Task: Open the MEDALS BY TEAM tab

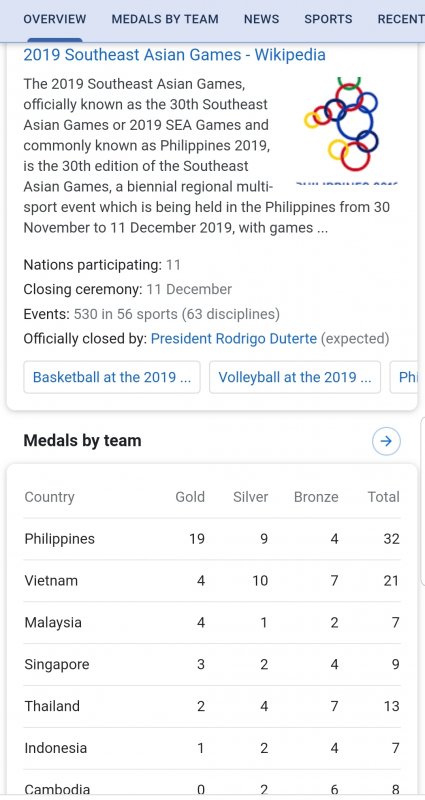Action: tap(165, 19)
